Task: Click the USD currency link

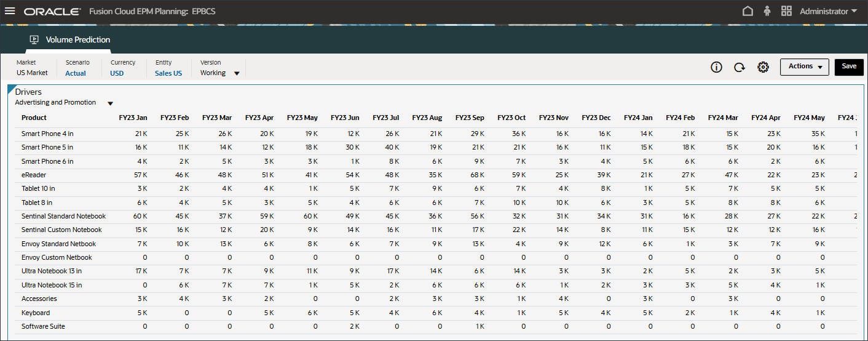Action: [x=117, y=73]
